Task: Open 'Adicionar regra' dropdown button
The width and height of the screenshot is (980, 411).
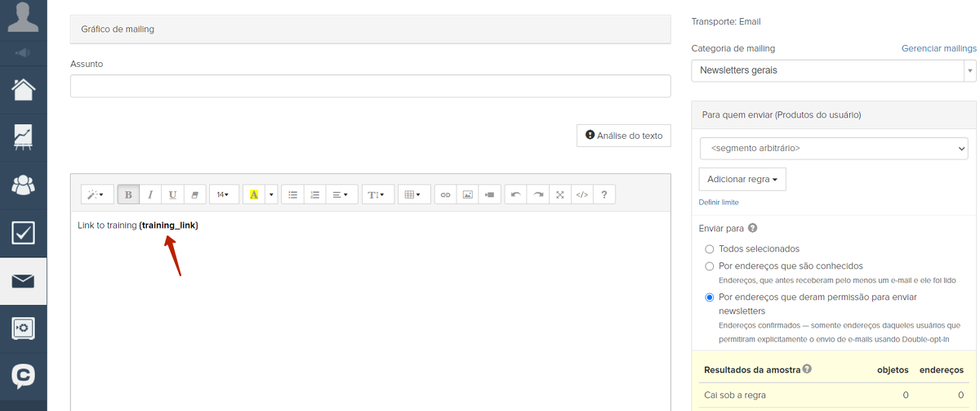Action: [742, 179]
